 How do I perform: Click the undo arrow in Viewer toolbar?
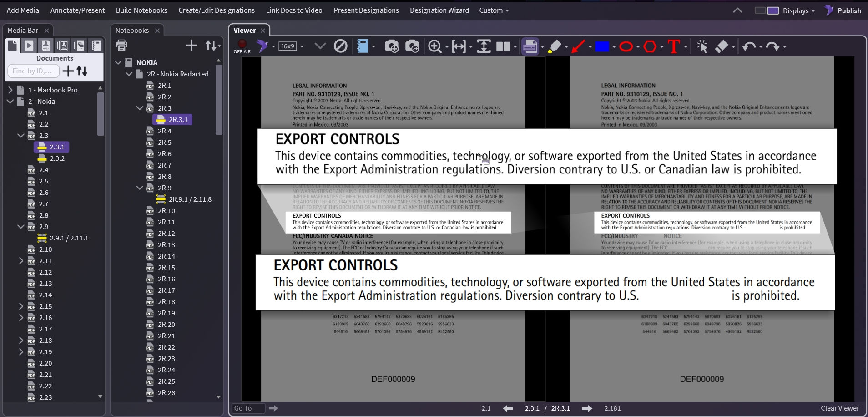pyautogui.click(x=748, y=46)
